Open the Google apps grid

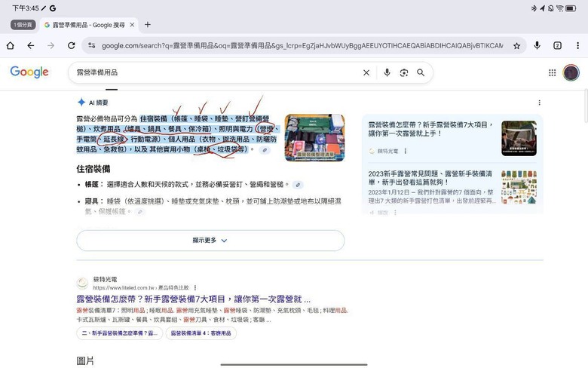(x=552, y=73)
